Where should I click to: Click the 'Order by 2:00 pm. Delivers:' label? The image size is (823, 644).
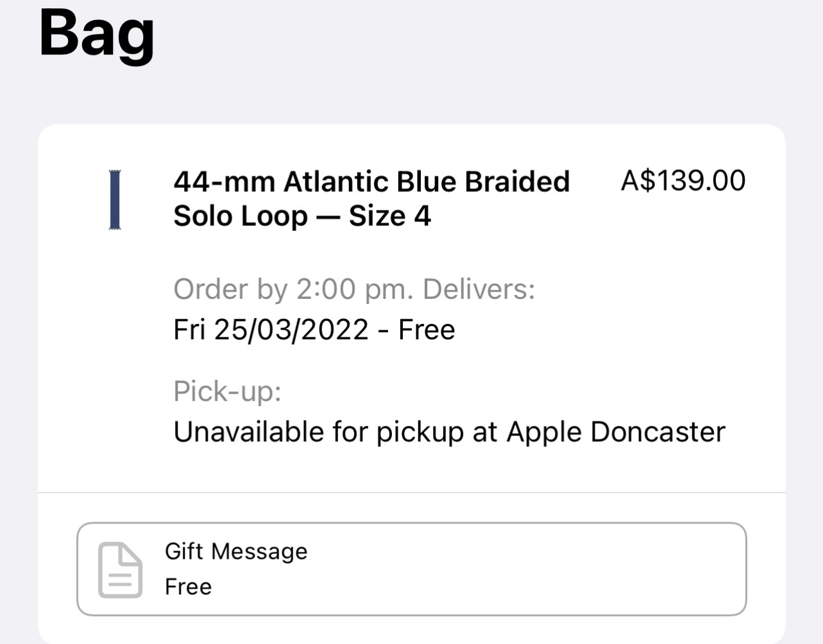[x=354, y=289]
